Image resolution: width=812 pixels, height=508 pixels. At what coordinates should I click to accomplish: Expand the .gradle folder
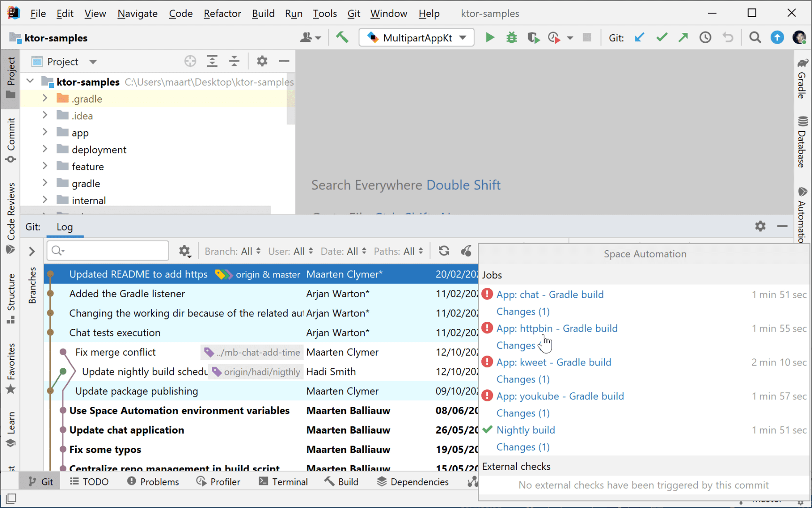(45, 98)
